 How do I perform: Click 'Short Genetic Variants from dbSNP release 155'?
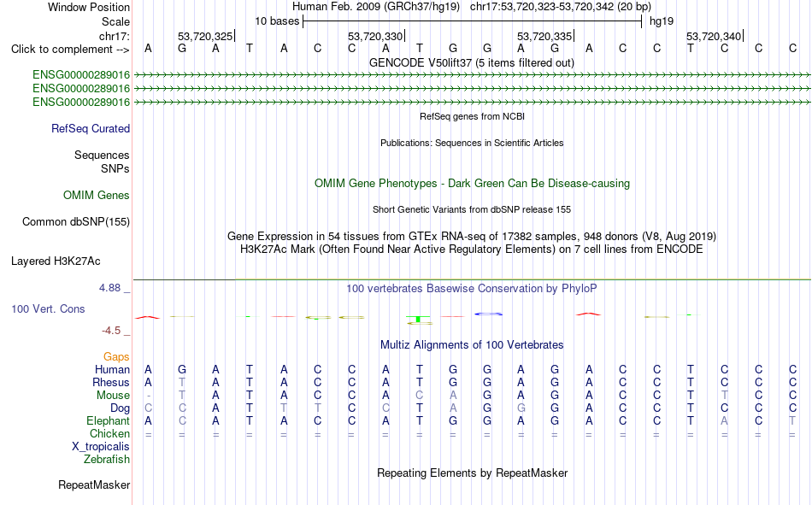click(472, 209)
